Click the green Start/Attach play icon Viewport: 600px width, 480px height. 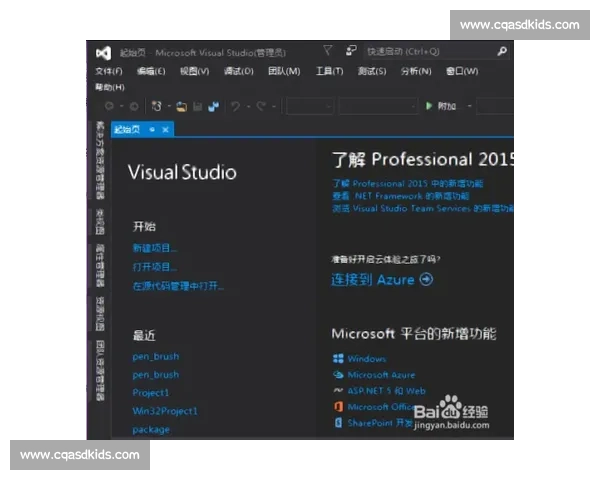tap(429, 106)
